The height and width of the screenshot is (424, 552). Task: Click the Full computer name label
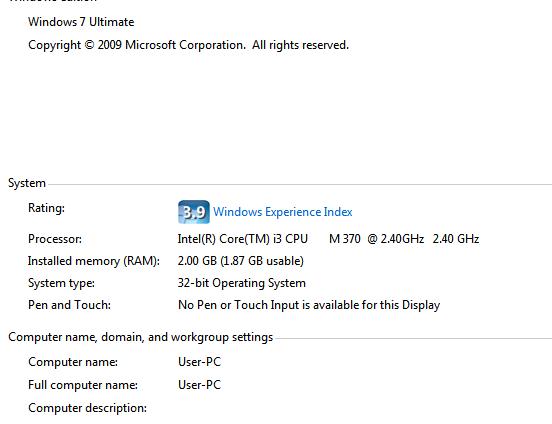83,385
